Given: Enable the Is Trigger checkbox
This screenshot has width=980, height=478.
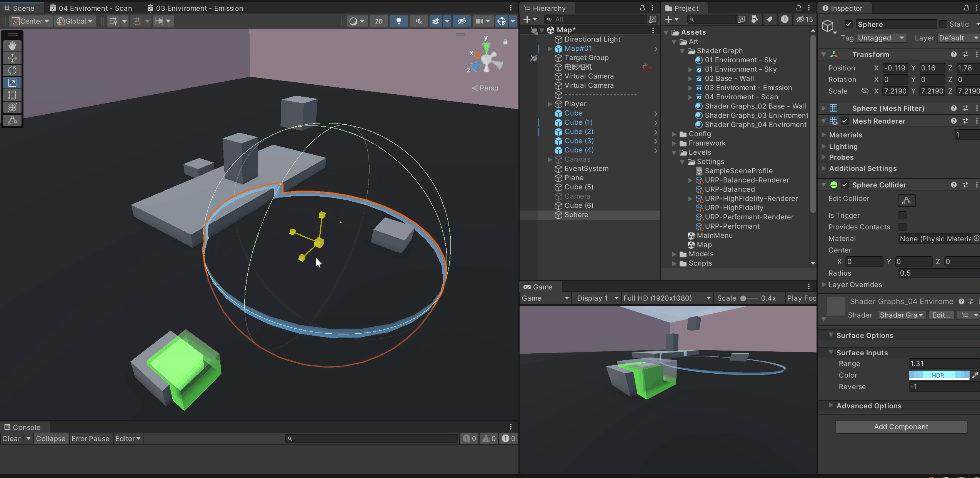Looking at the screenshot, I should (902, 215).
